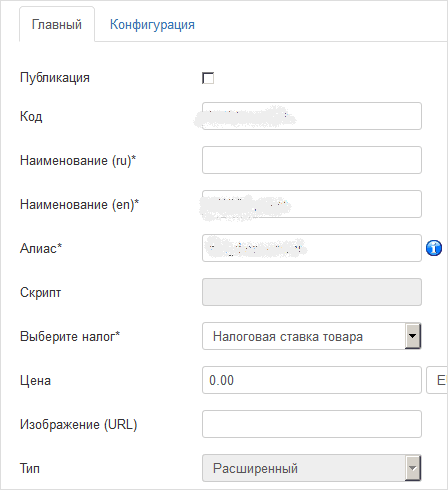
Task: Click the Наименование (ru) text field
Action: pyautogui.click(x=312, y=160)
